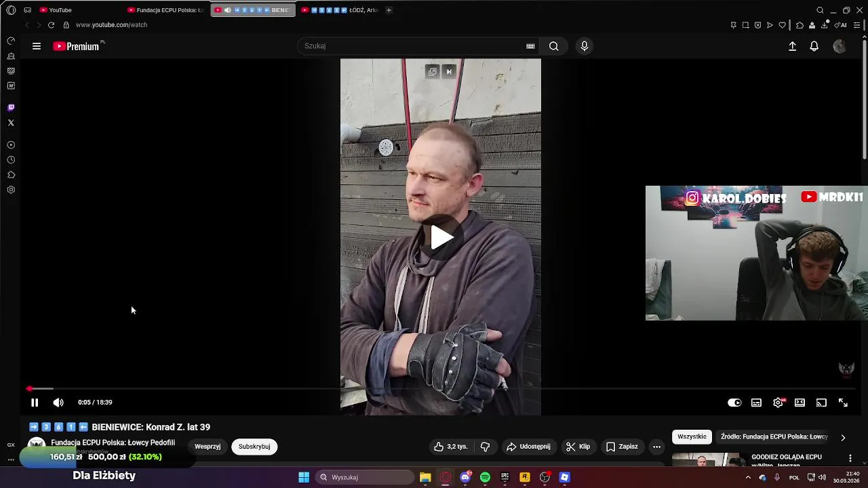868x488 pixels.
Task: Cast the video to a TV
Action: (821, 403)
